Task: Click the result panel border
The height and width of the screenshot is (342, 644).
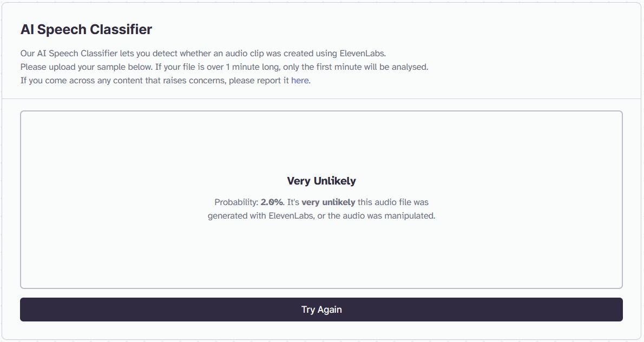Action: 321,111
